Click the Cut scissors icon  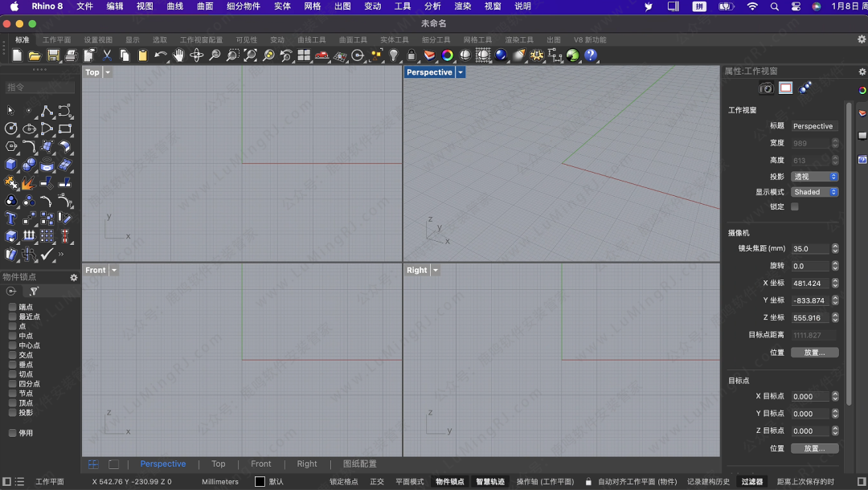(x=107, y=55)
